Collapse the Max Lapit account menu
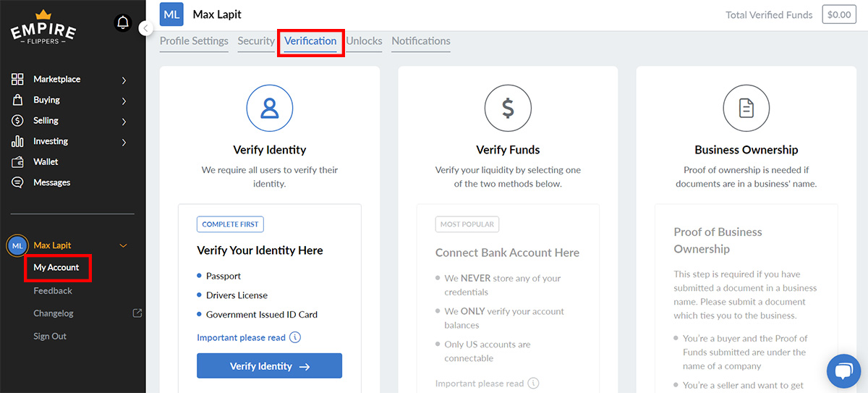This screenshot has width=868, height=393. pos(123,245)
